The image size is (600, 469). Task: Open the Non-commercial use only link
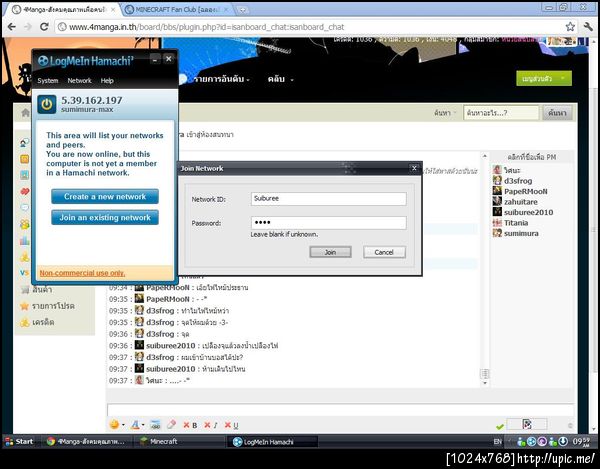pos(82,273)
